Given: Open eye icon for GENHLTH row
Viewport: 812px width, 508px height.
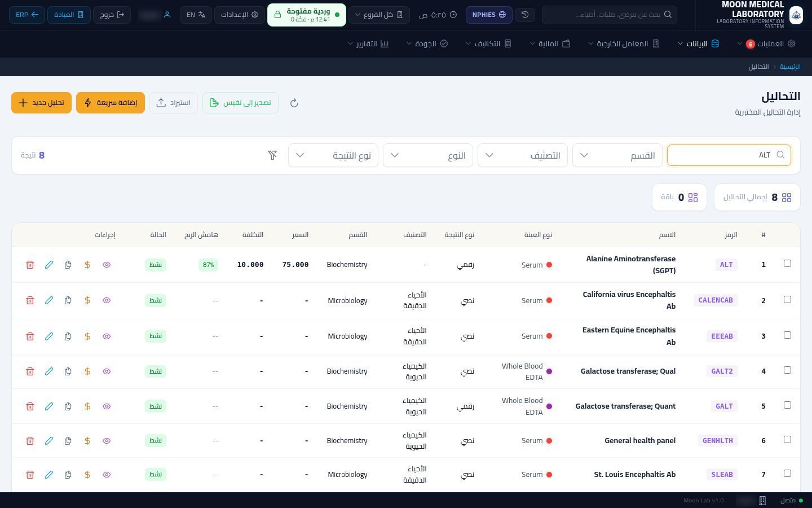Looking at the screenshot, I should (107, 441).
